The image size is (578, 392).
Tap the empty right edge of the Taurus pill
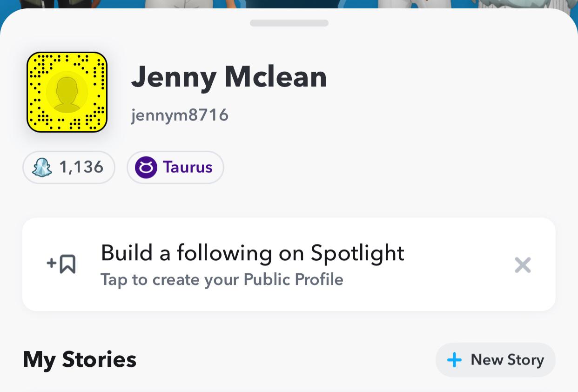click(x=218, y=167)
